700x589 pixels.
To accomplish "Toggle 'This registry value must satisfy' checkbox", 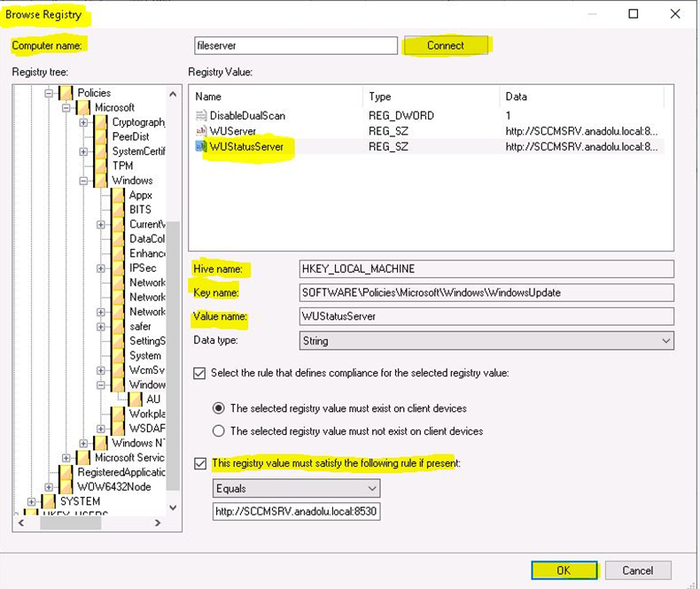I will pos(200,463).
